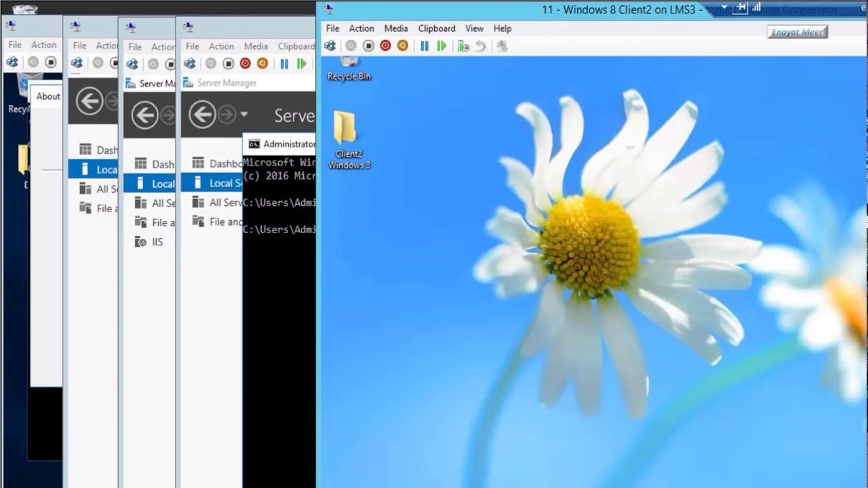
Task: Send Ctrl+Alt+Del in Windows 8 Client2 window
Action: (x=330, y=46)
